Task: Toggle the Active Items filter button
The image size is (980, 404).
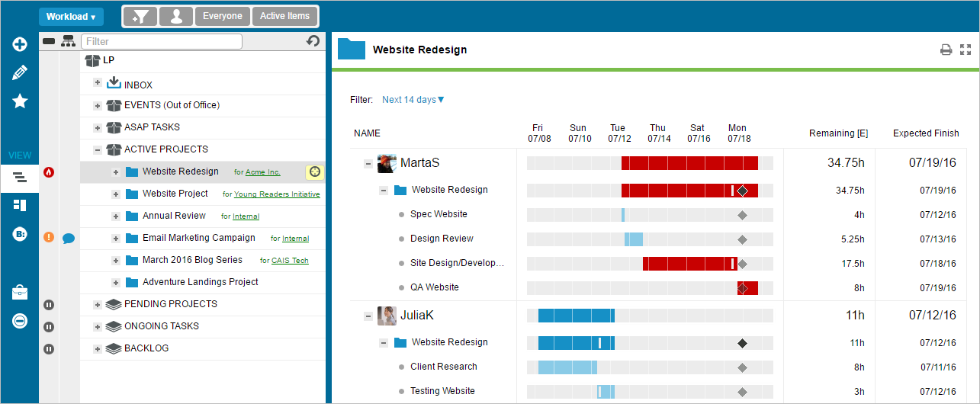Action: point(284,16)
